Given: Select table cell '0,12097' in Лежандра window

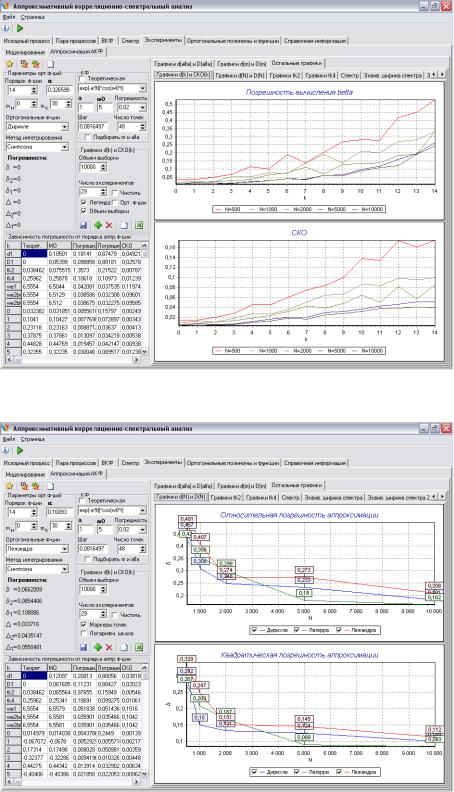Looking at the screenshot, I should tap(58, 676).
